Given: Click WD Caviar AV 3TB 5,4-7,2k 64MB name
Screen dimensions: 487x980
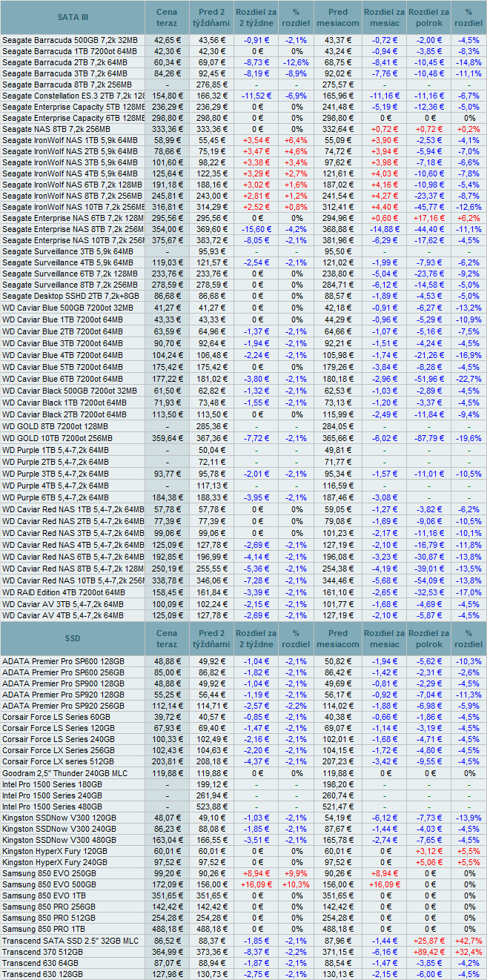Looking at the screenshot, I should 63,604.
